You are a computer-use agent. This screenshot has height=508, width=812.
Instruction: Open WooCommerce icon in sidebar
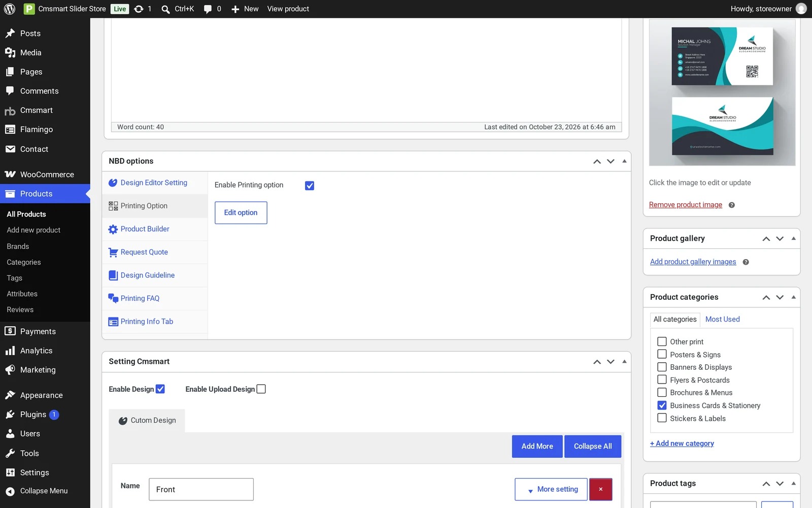click(x=10, y=174)
